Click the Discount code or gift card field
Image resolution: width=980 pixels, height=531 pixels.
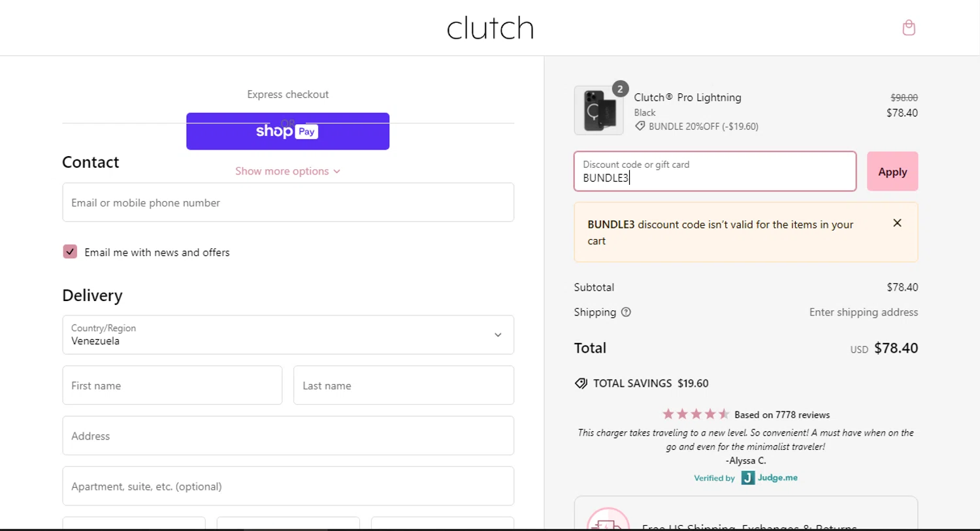(x=715, y=171)
